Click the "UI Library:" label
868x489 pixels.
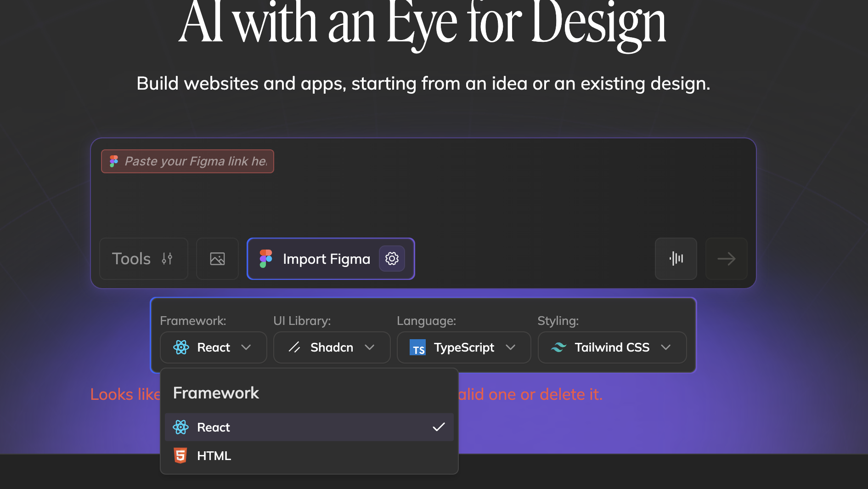click(302, 321)
